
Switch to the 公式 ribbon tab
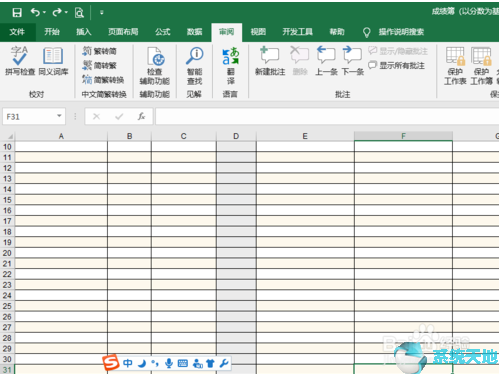pyautogui.click(x=163, y=32)
